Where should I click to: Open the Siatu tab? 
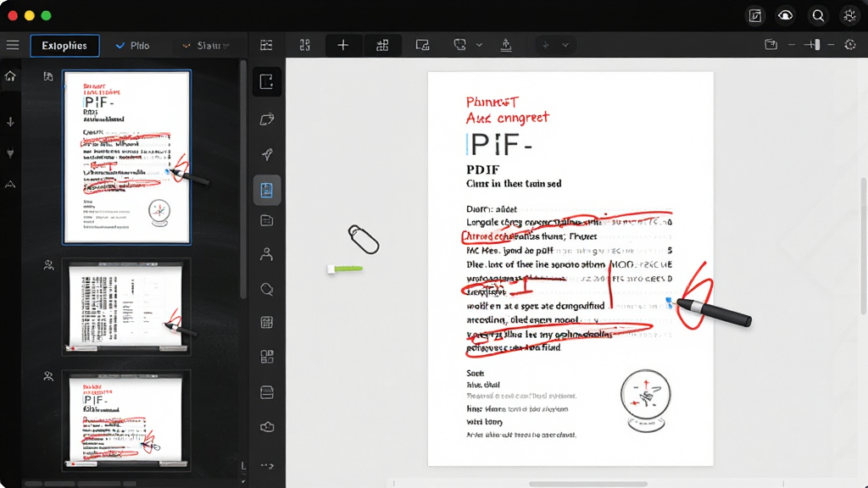pos(204,46)
